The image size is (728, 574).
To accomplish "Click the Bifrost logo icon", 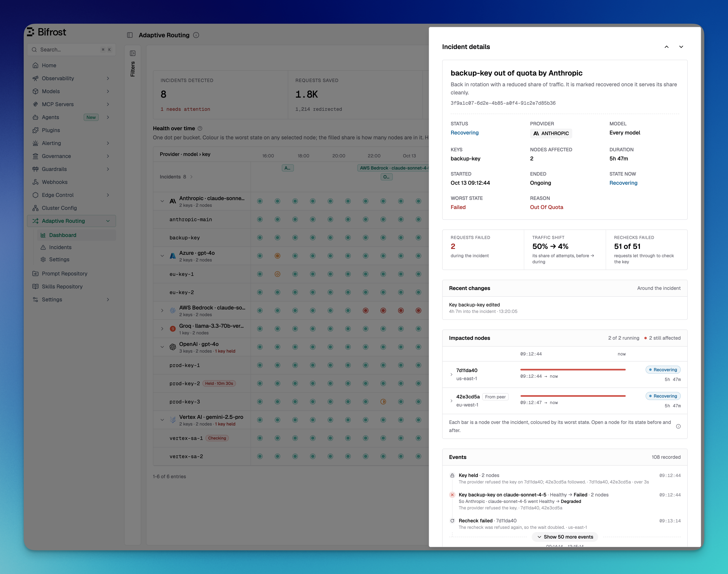I will coord(31,32).
